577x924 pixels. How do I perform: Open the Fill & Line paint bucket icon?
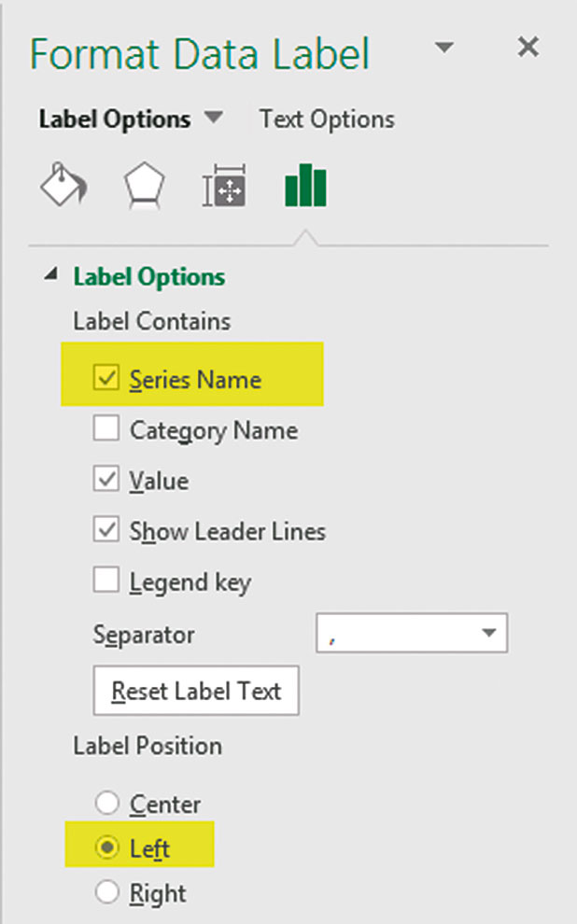[63, 186]
